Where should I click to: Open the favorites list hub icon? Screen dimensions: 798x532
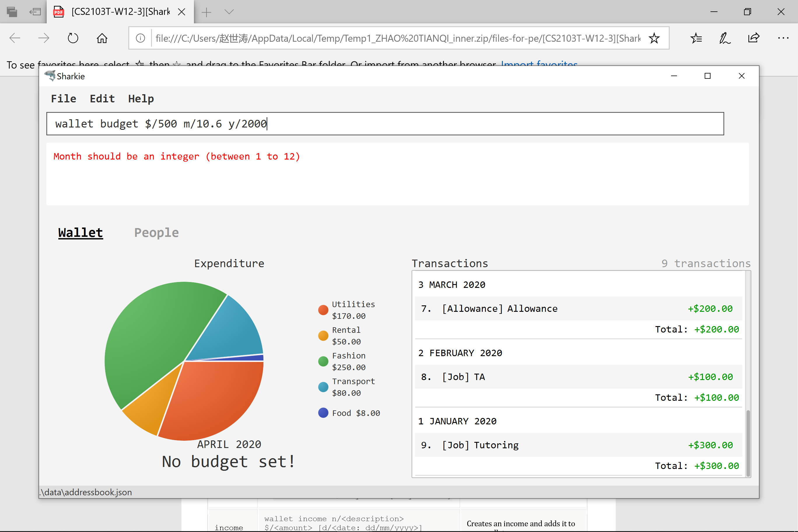click(696, 38)
